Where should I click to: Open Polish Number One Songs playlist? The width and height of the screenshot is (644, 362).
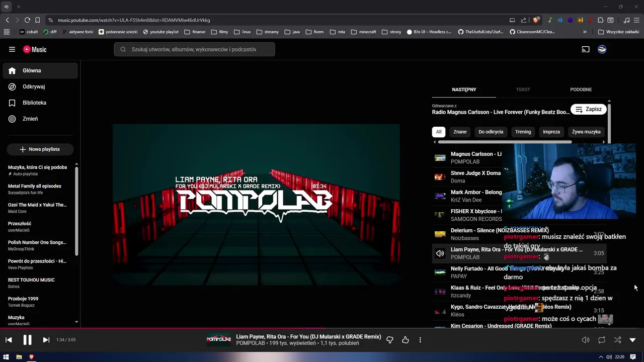[38, 245]
